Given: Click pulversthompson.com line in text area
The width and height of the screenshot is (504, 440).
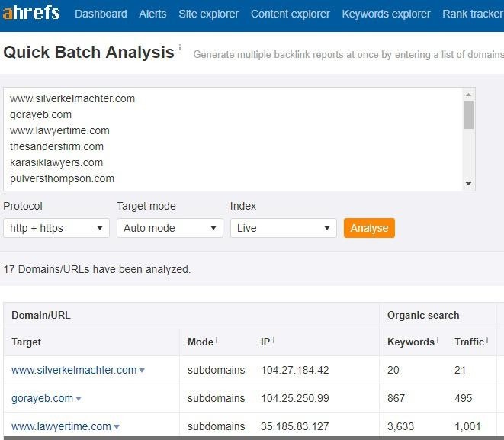Looking at the screenshot, I should tap(62, 178).
